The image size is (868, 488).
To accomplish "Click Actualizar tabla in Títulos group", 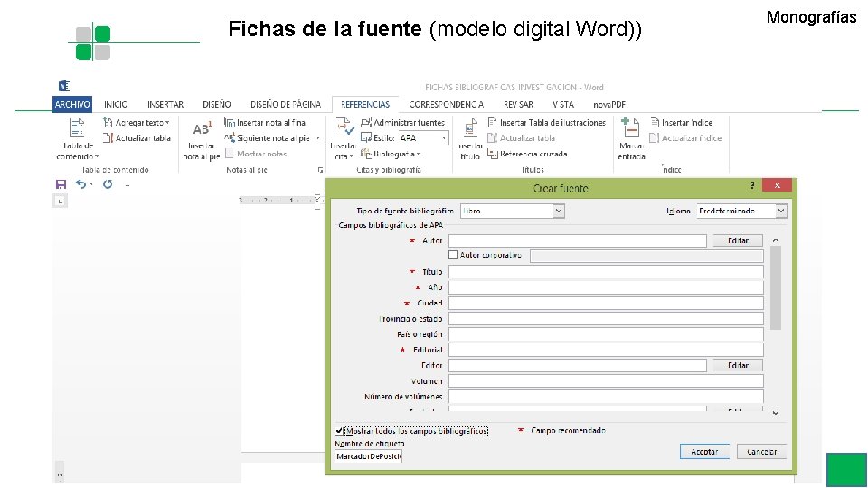I will tap(521, 137).
